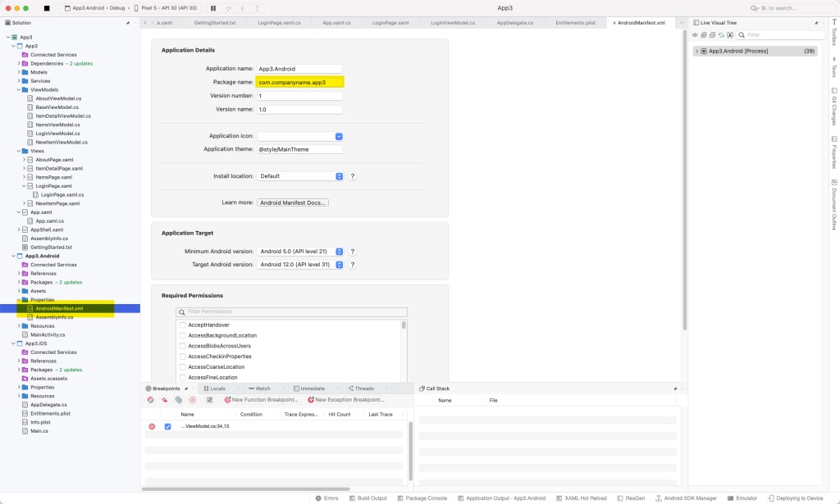Image resolution: width=840 pixels, height=504 pixels.
Task: Uncheck the ViewModel.cs:34,13 breakpoint checkbox
Action: pyautogui.click(x=167, y=426)
